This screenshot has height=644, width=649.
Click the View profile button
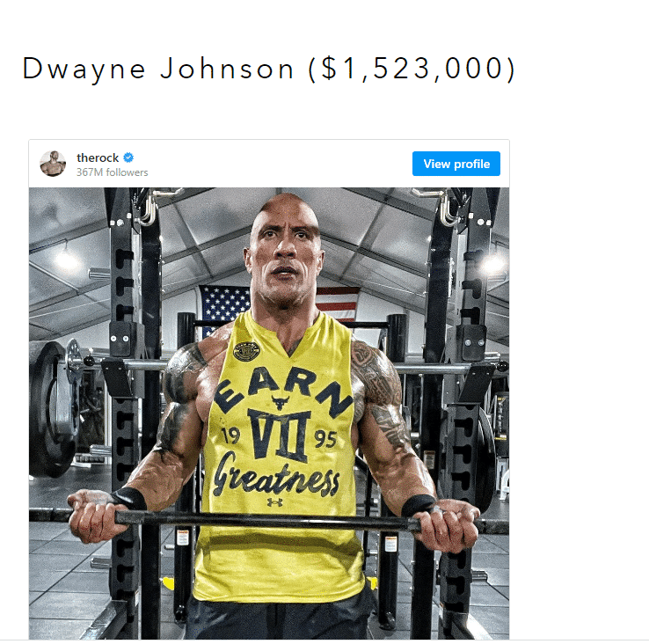coord(456,164)
